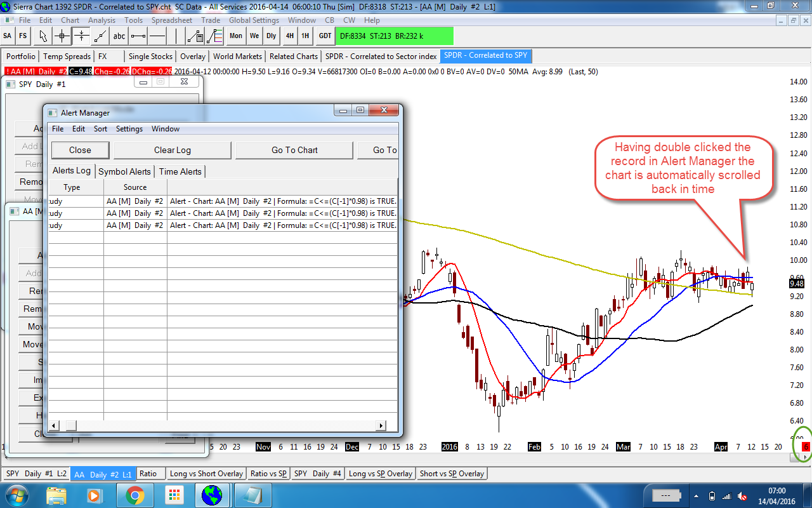Click the Go To Chart button
The width and height of the screenshot is (812, 508).
[294, 150]
